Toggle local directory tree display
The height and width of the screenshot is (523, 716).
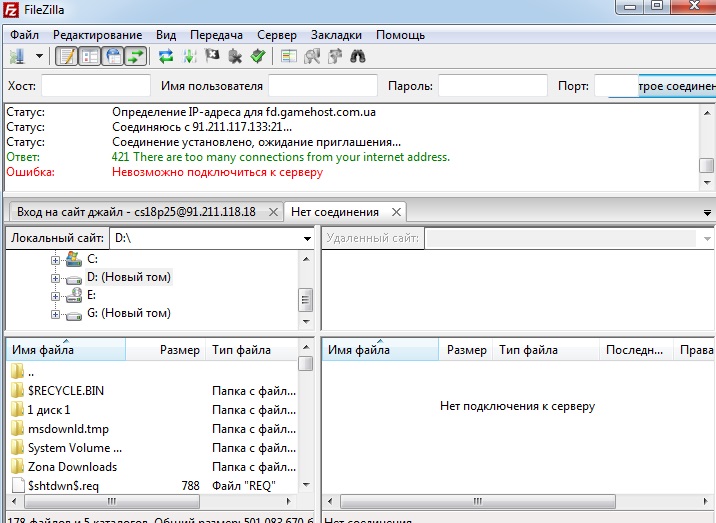(90, 57)
